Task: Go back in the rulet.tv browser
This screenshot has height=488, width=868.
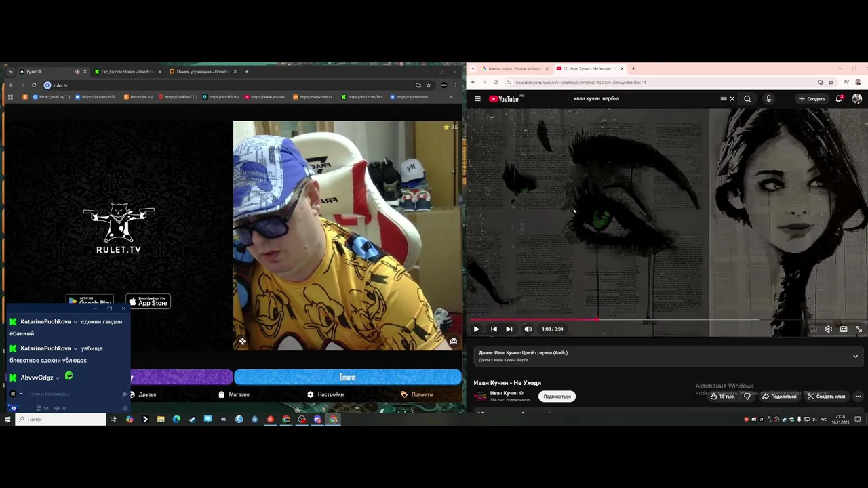Action: coord(11,85)
